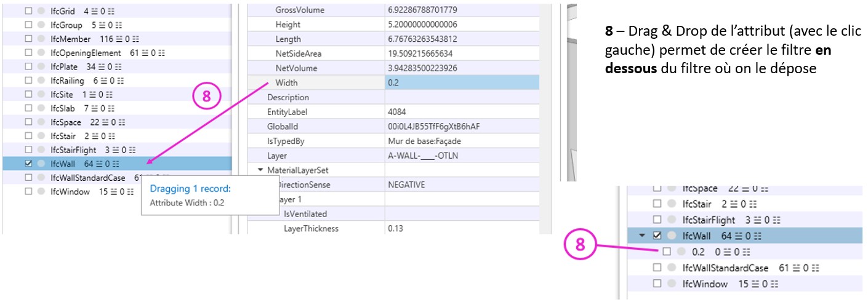Screen dimensions: 868x302
Task: Click the gray circle next to IfcRailing
Action: point(41,81)
